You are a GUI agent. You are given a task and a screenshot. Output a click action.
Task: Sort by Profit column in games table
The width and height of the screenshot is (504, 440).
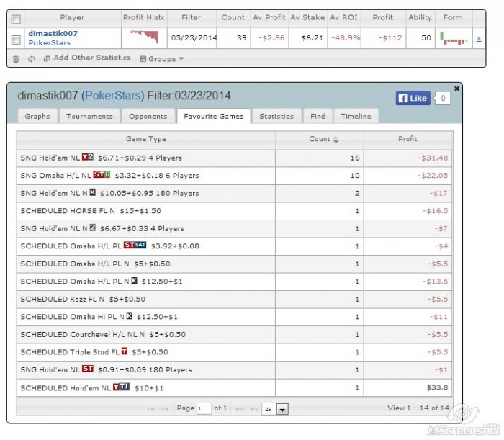coord(408,139)
